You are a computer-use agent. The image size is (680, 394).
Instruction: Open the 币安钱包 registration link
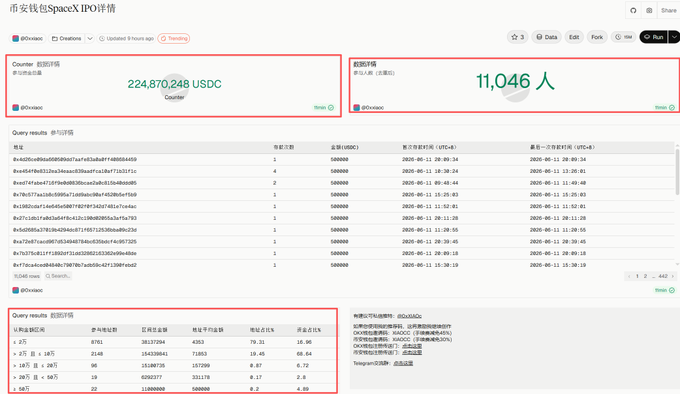[x=412, y=352]
